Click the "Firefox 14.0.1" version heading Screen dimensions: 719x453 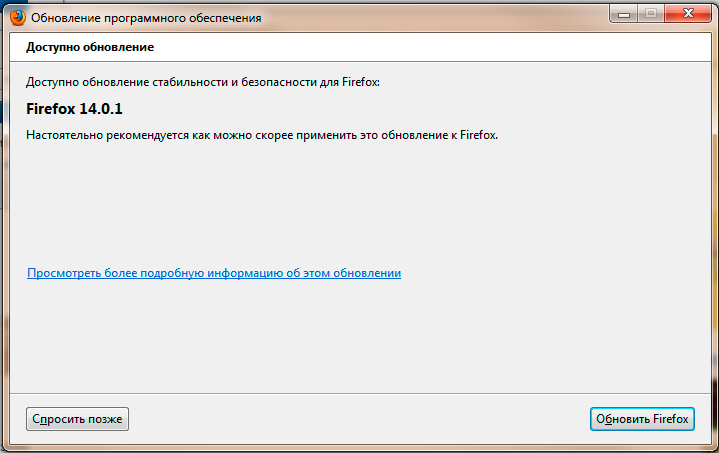(74, 108)
